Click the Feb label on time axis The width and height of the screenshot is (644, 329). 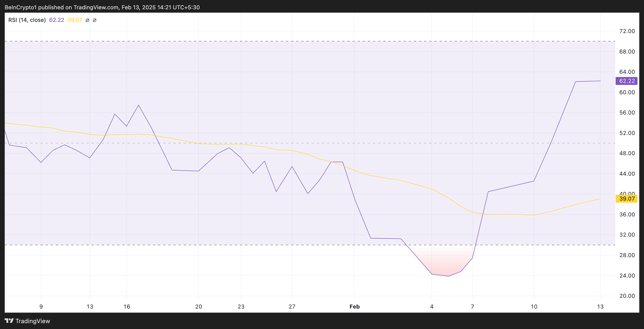tap(354, 306)
